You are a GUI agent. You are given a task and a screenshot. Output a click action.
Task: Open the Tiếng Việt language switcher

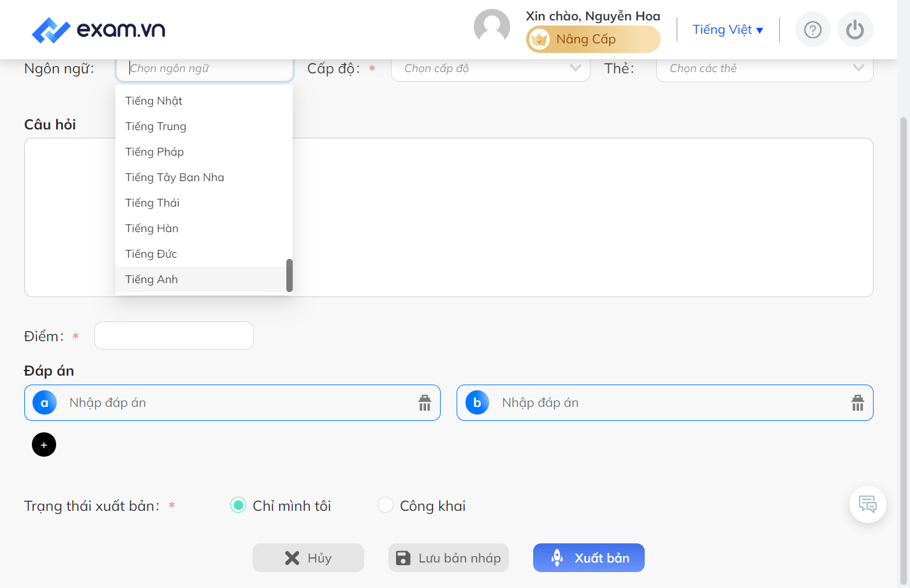click(728, 30)
